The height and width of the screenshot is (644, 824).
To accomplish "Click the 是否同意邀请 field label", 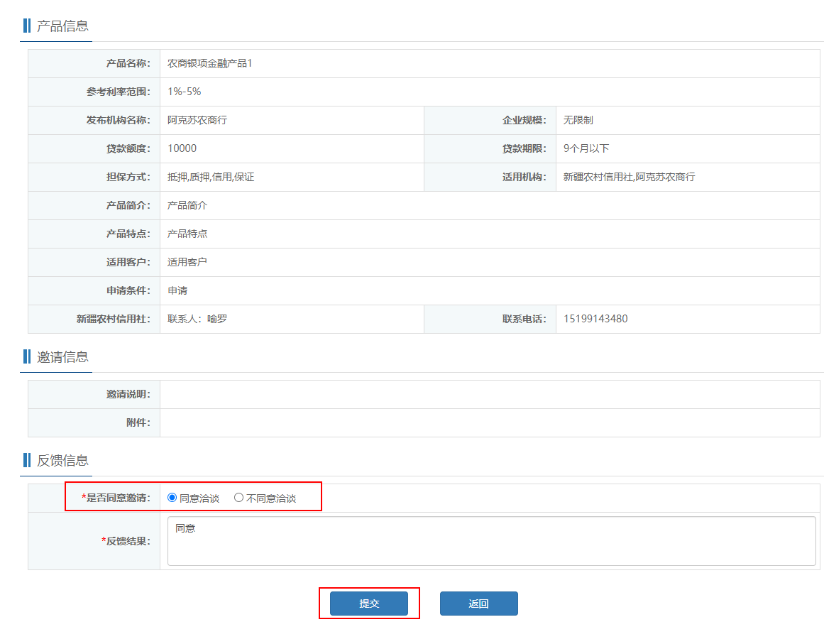I will pos(118,498).
